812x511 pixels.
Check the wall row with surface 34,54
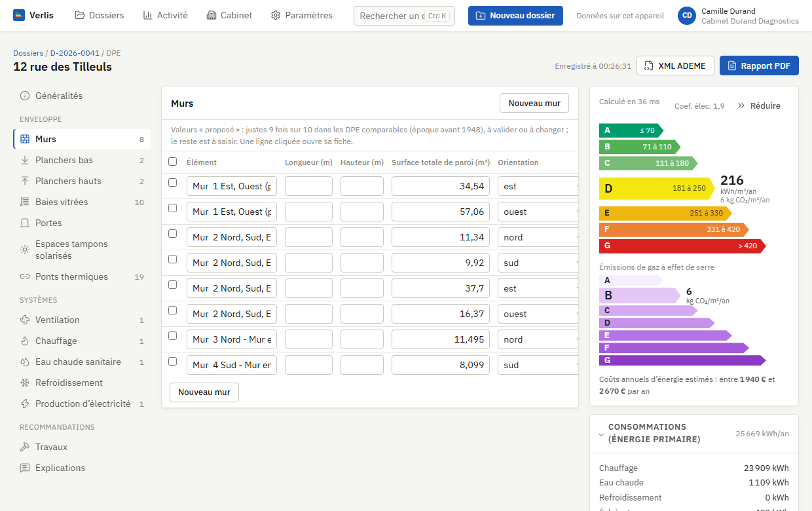coord(172,182)
